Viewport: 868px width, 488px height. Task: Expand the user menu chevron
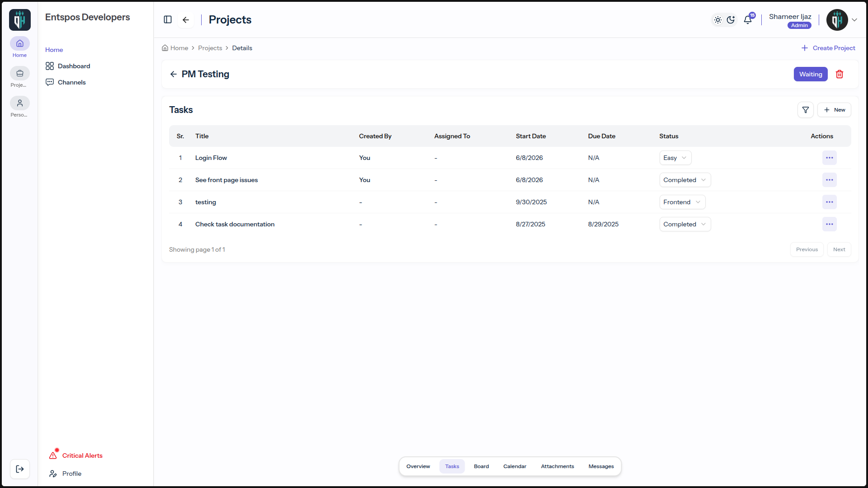pyautogui.click(x=854, y=20)
